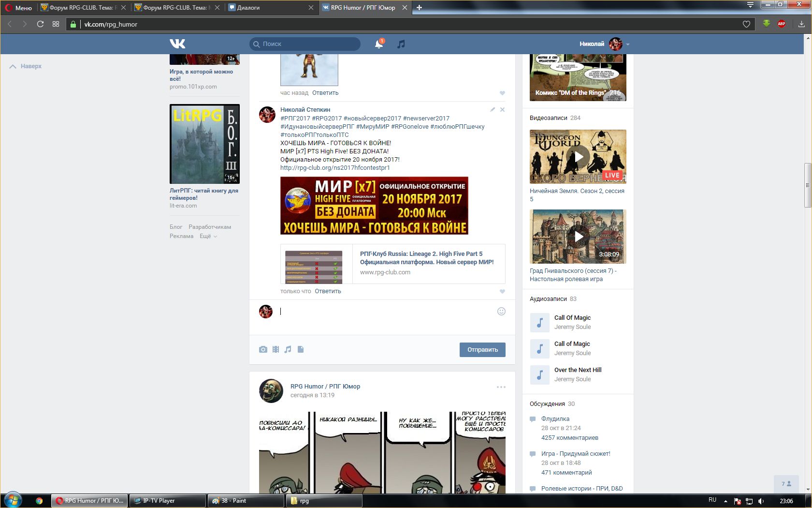This screenshot has height=508, width=812.
Task: Play the Ничейная Земля video
Action: [x=578, y=157]
